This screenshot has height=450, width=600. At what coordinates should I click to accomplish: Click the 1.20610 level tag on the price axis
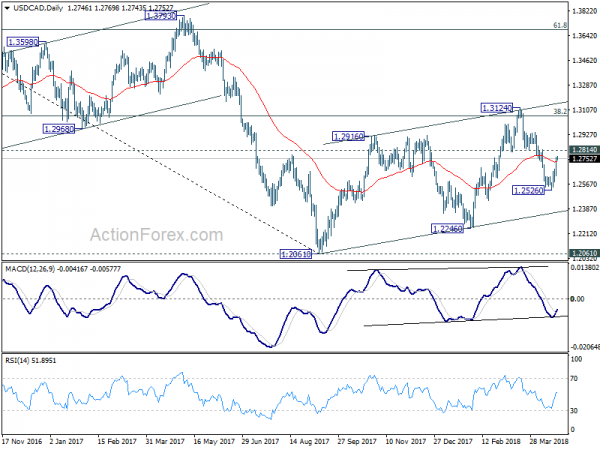tap(584, 253)
